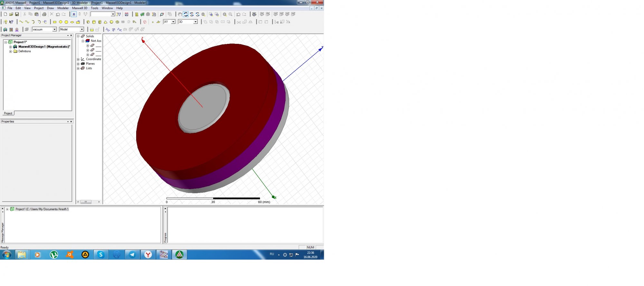Image resolution: width=644 pixels, height=286 pixels.
Task: Expand the Planes node
Action: point(78,64)
